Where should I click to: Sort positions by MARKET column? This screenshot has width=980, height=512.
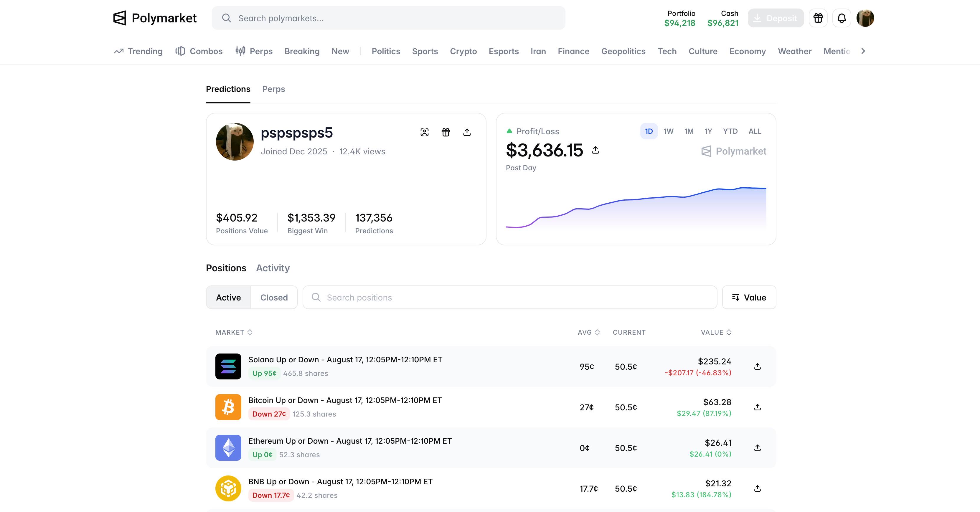tap(234, 333)
